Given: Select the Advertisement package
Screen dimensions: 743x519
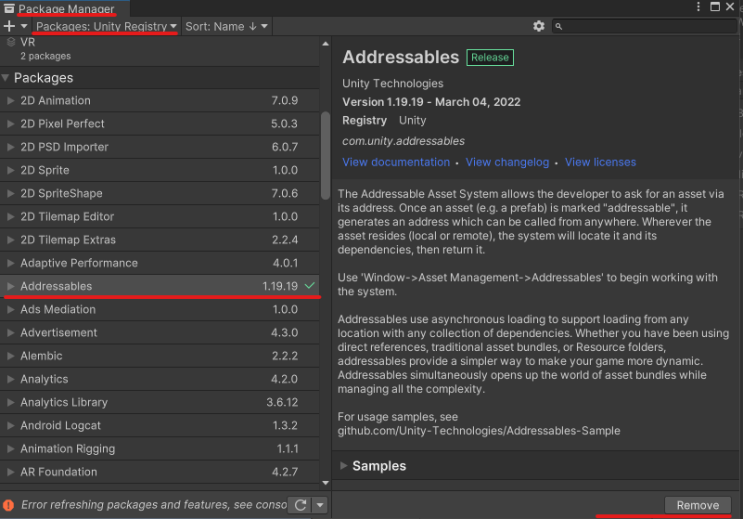Looking at the screenshot, I should tap(160, 333).
